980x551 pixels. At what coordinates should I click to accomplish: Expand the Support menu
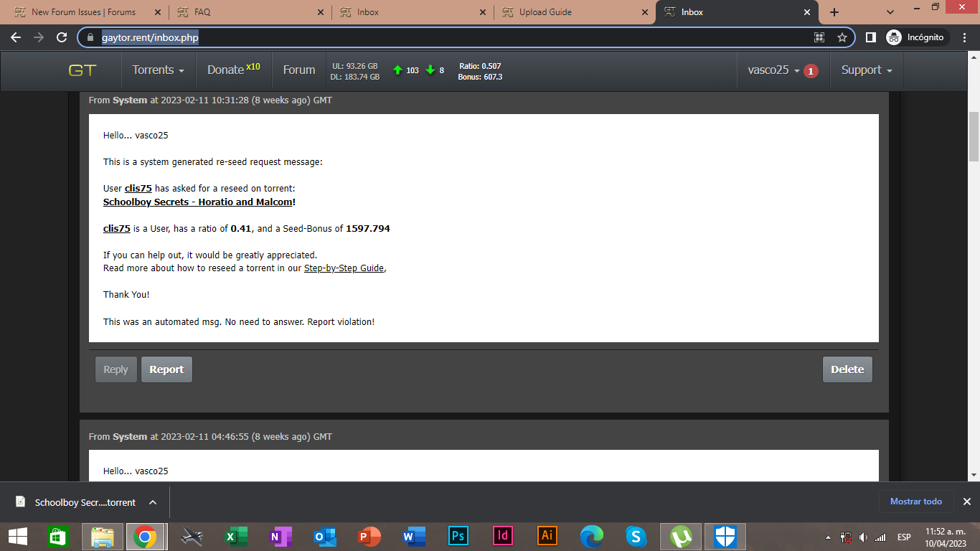click(x=866, y=70)
